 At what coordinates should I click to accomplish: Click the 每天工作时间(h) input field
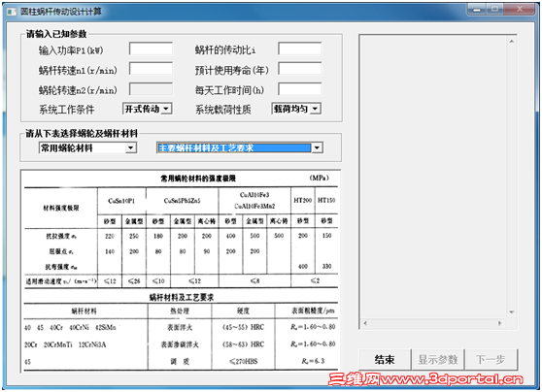(x=300, y=88)
